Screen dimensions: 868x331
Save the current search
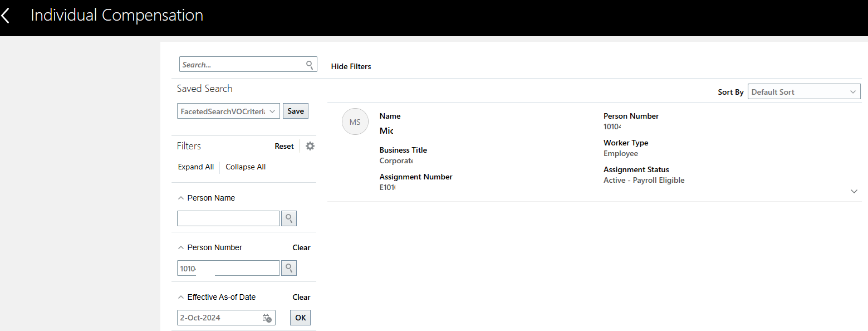[295, 110]
